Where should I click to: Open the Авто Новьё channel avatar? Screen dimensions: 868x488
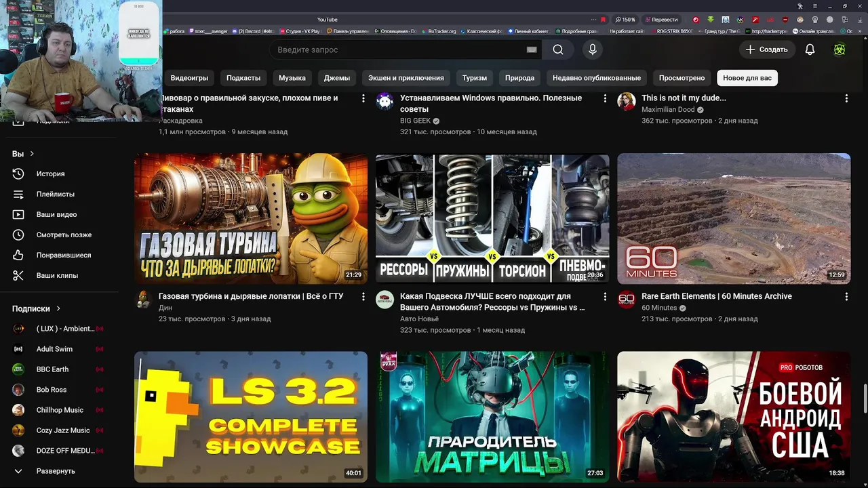[x=385, y=300]
